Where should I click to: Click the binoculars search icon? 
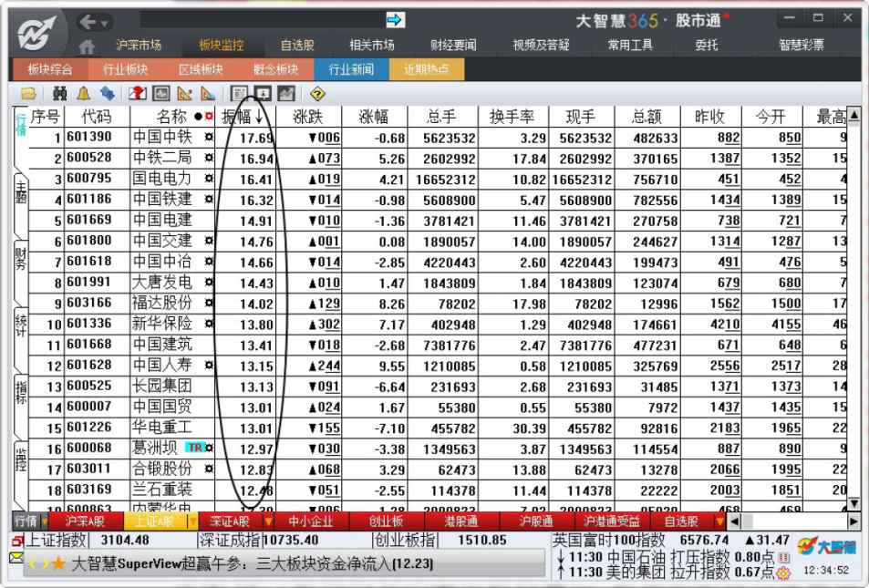[x=59, y=94]
